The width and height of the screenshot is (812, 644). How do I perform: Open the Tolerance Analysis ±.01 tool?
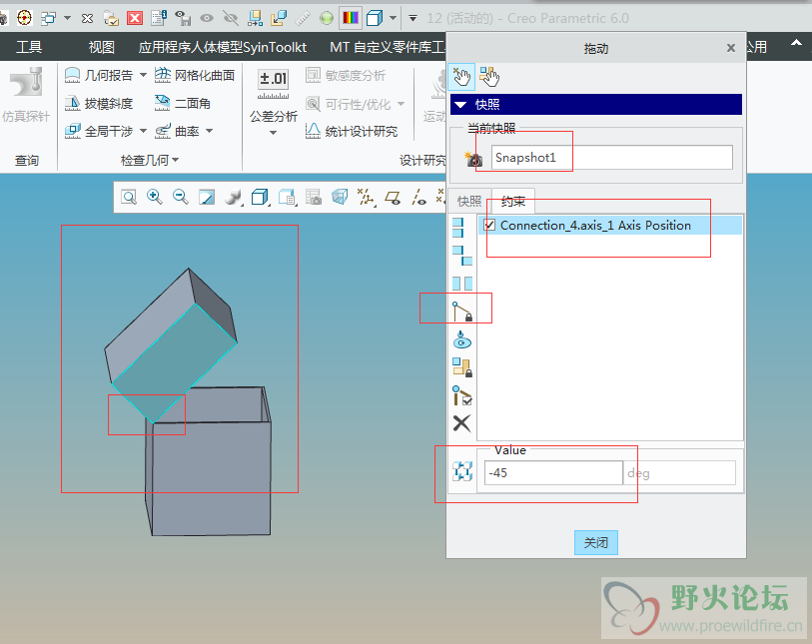(x=273, y=85)
